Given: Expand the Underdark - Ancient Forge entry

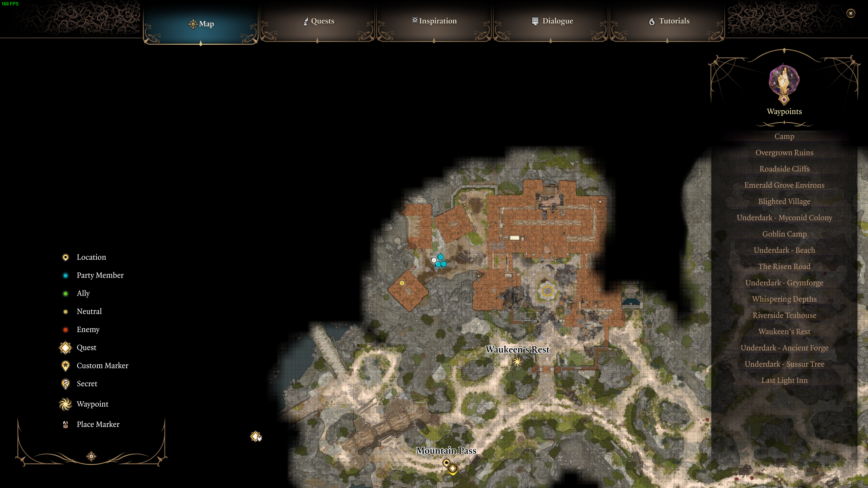Looking at the screenshot, I should click(x=785, y=347).
